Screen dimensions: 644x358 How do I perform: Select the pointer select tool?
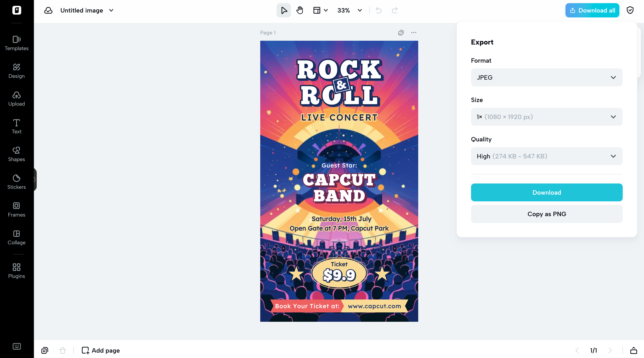pos(284,10)
